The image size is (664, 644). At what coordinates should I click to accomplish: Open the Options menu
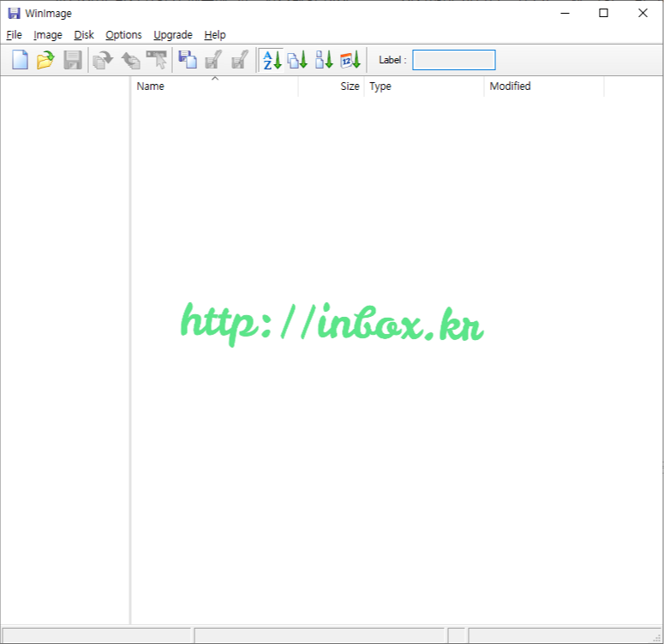coord(123,35)
